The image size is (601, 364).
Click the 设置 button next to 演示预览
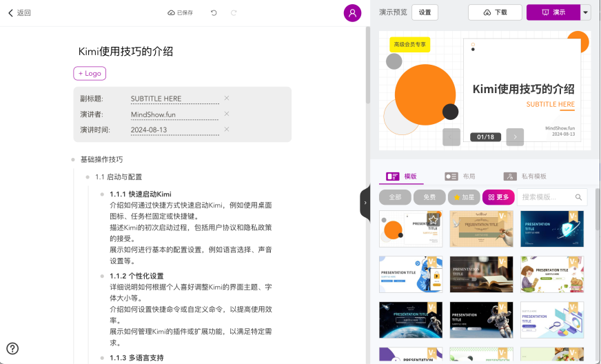click(x=425, y=12)
